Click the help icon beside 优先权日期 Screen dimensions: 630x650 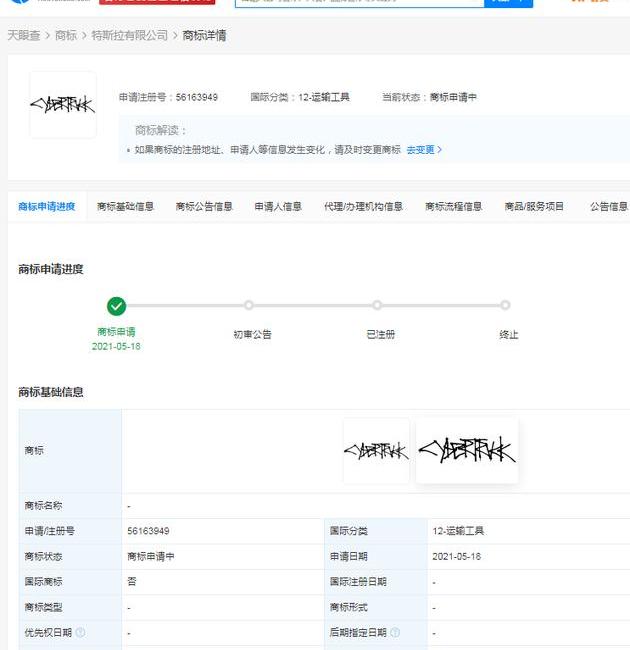pos(80,633)
